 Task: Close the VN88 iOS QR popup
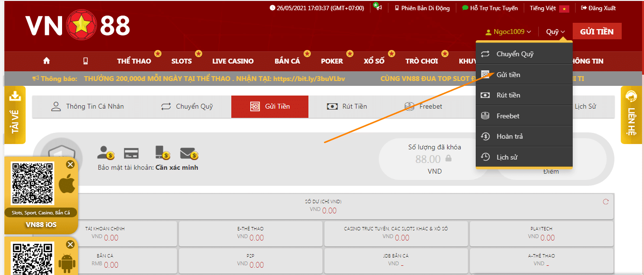70,164
